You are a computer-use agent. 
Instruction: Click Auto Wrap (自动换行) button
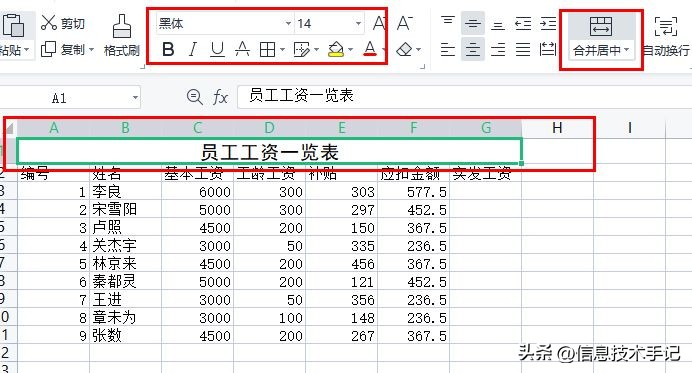(x=666, y=36)
